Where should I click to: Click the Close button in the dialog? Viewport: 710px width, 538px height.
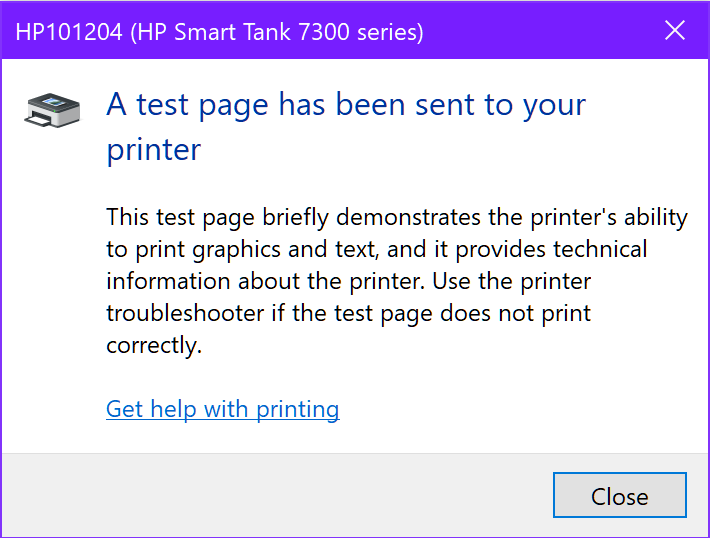click(619, 495)
